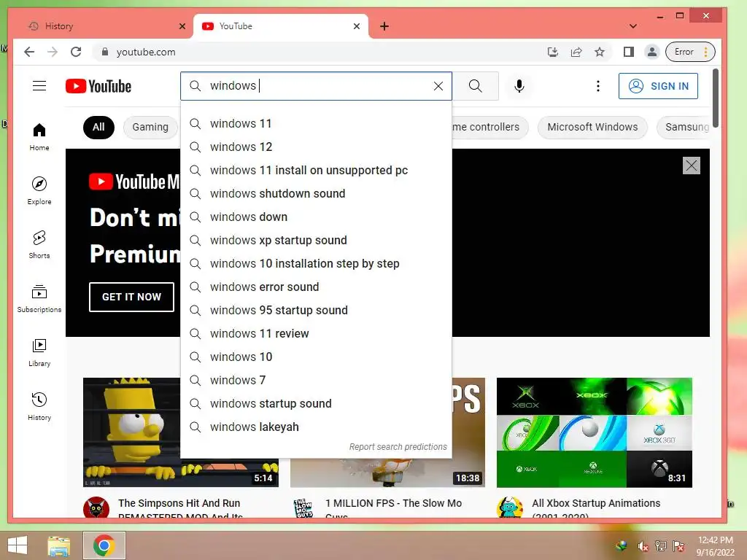Screen dimensions: 747x560
Task: Click the YouTube logo
Action: 98,86
